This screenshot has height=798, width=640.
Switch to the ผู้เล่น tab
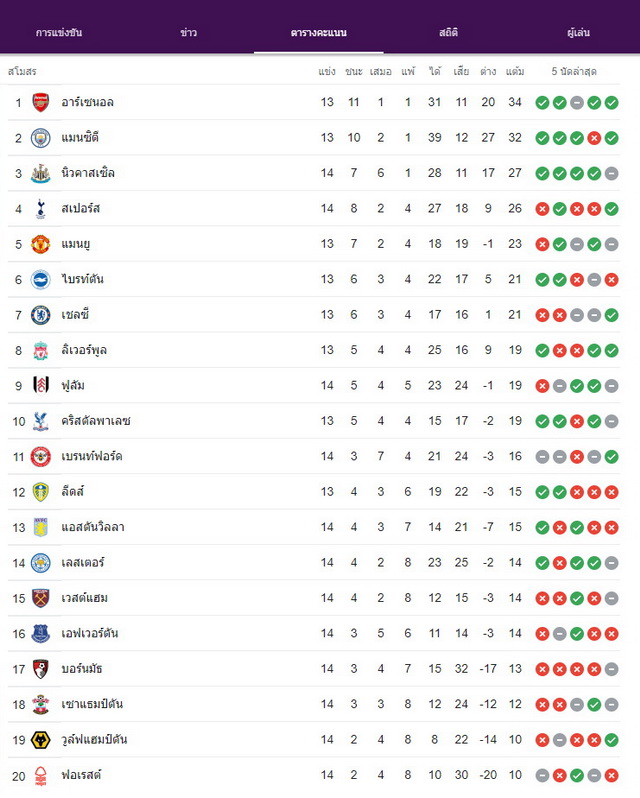click(x=578, y=33)
